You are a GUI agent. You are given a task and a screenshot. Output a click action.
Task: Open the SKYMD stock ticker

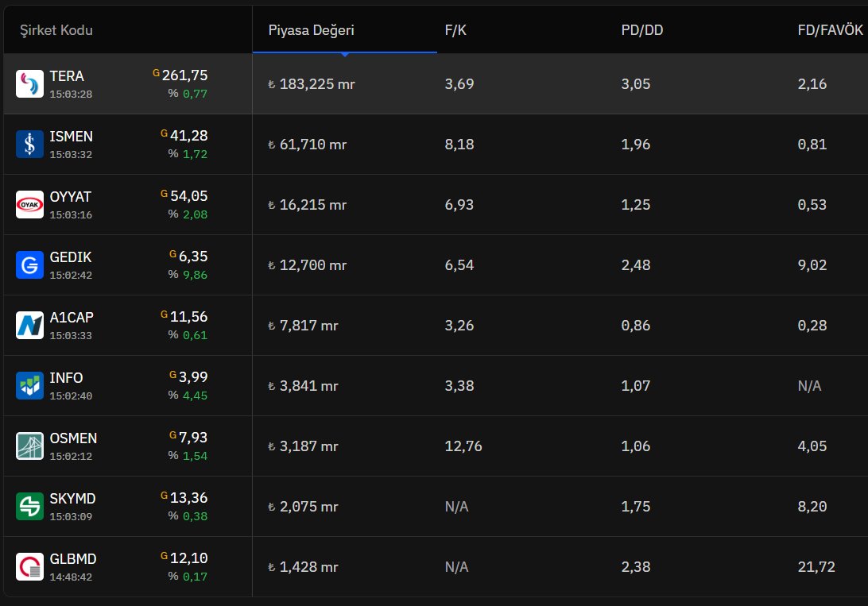(x=72, y=498)
